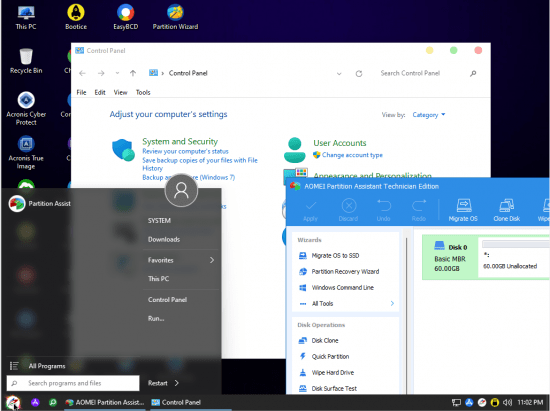Launch Partition Wizard desktop icon
Viewport: 550px width, 411px height.
click(175, 17)
